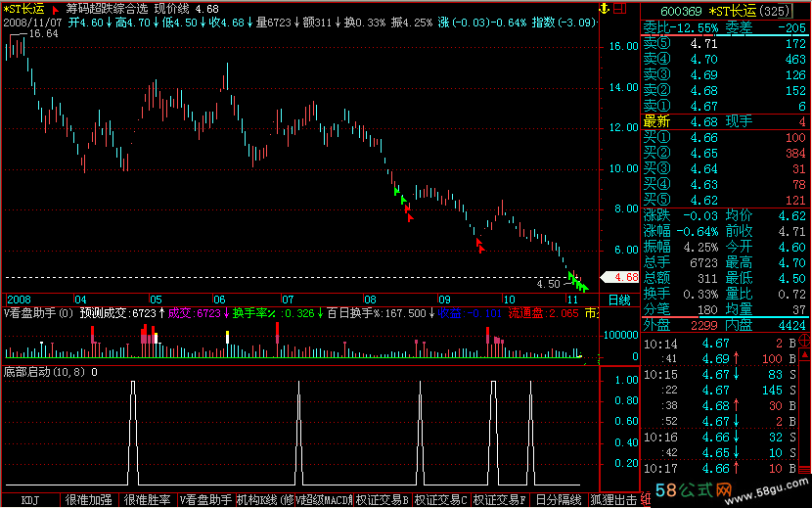Screen dimensions: 812x508
Task: Open the 权证交易B tab
Action: pos(383,499)
